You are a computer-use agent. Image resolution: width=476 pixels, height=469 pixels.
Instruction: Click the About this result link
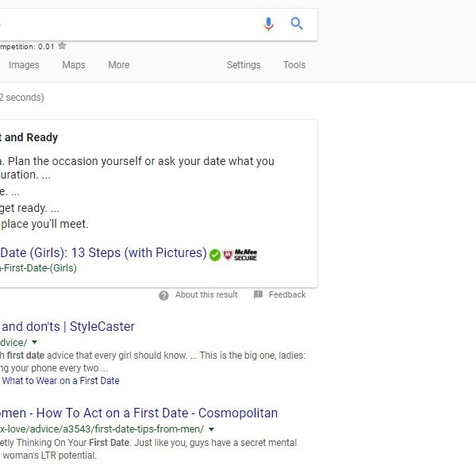pyautogui.click(x=206, y=294)
